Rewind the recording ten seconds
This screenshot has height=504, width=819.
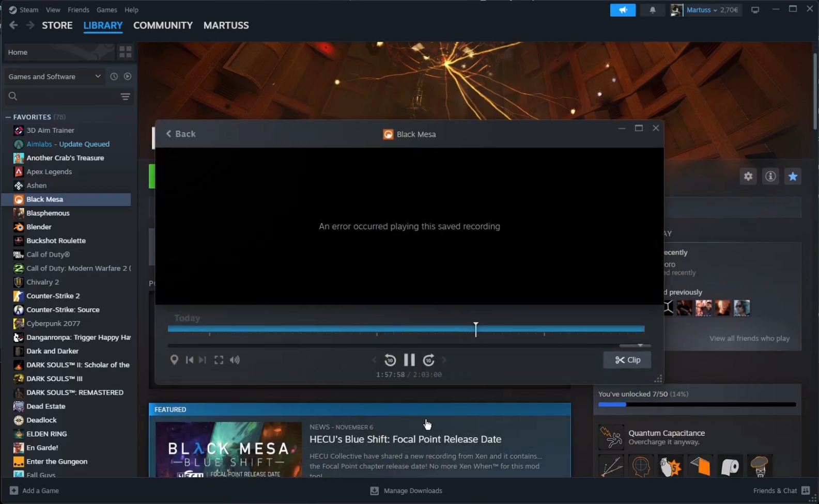click(x=390, y=360)
